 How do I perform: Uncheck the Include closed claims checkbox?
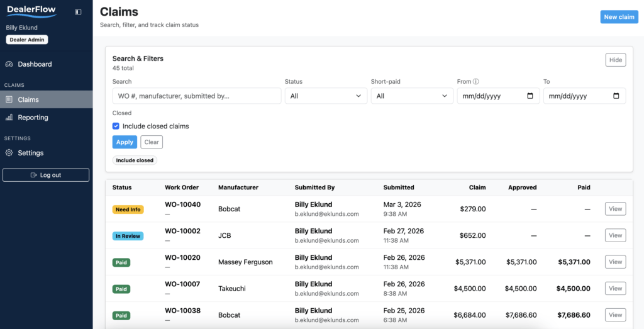pos(116,126)
